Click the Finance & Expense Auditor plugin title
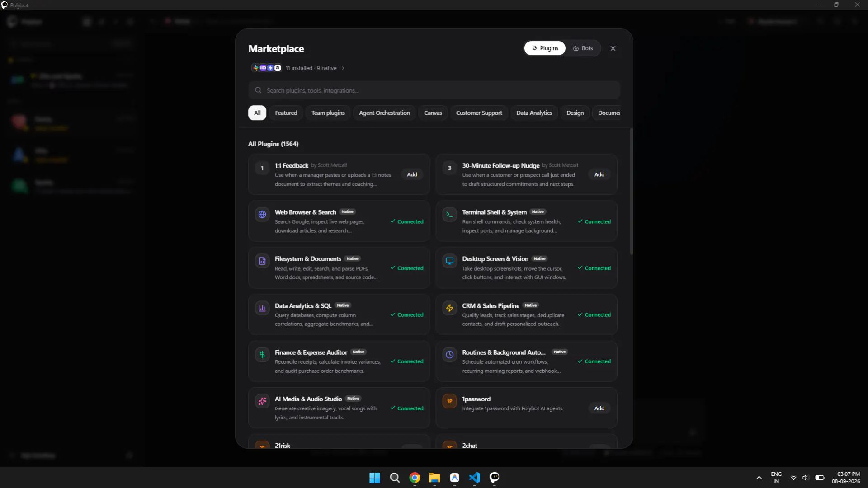This screenshot has height=488, width=868. coord(311,352)
